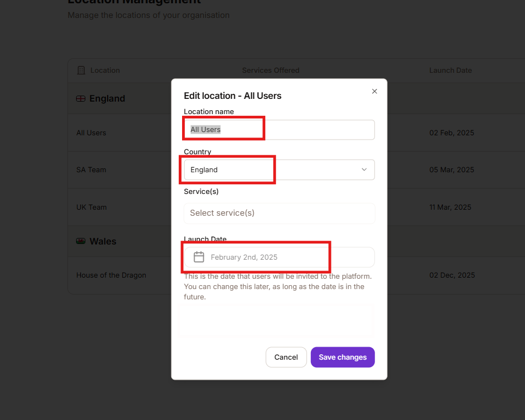The height and width of the screenshot is (420, 525).
Task: Close the Edit location dialog
Action: [374, 91]
